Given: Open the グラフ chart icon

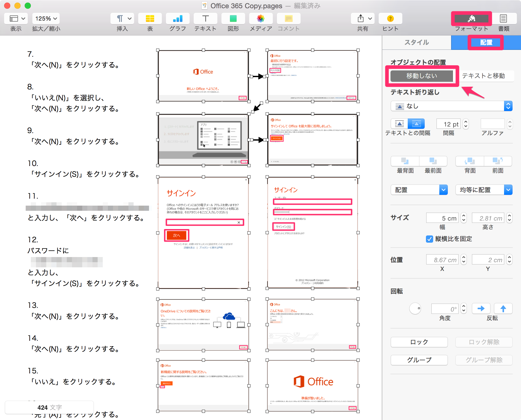Looking at the screenshot, I should click(x=178, y=19).
